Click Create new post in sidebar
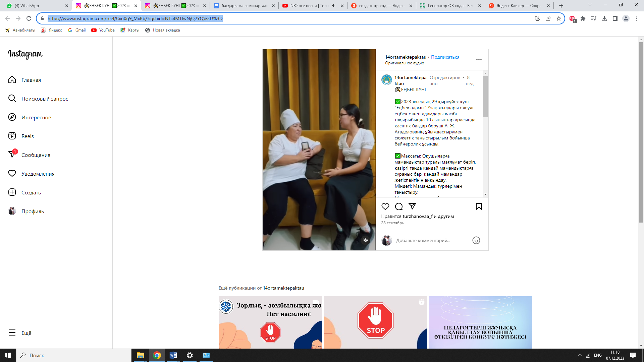The width and height of the screenshot is (644, 362). pos(31,192)
